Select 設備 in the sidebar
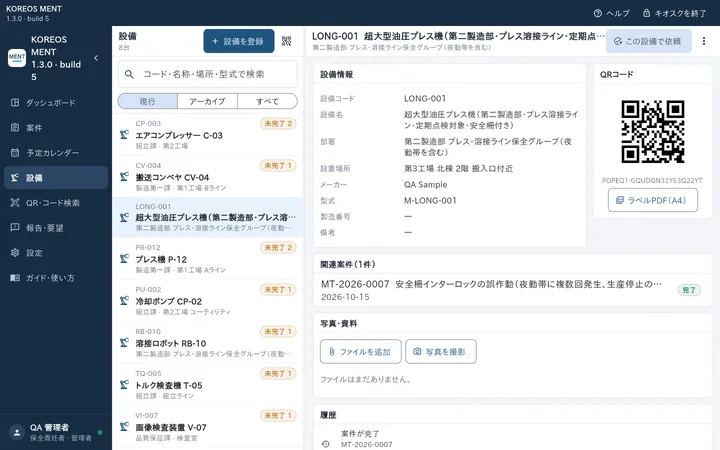The width and height of the screenshot is (720, 450). [56, 178]
